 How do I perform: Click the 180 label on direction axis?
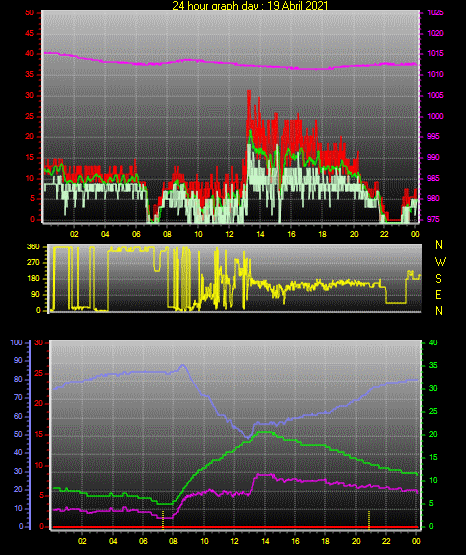pos(33,279)
